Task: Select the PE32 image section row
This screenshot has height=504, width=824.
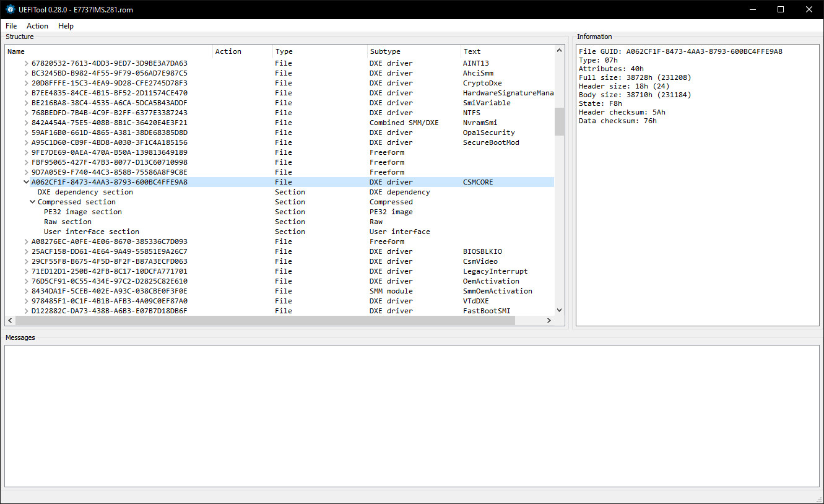Action: tap(280, 212)
